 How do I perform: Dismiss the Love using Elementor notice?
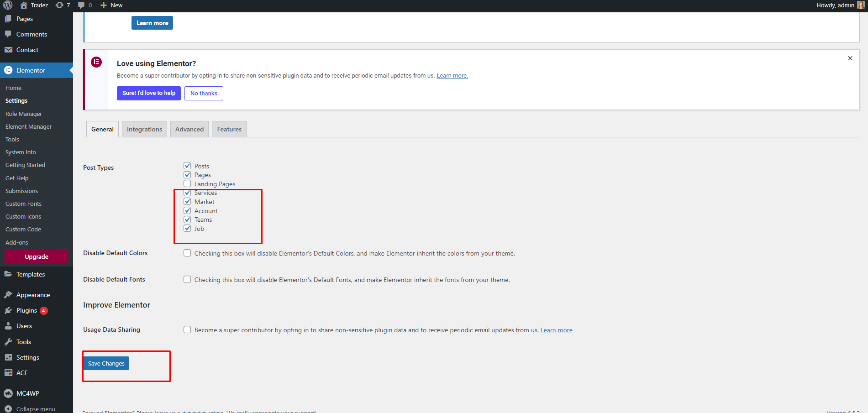pyautogui.click(x=850, y=58)
